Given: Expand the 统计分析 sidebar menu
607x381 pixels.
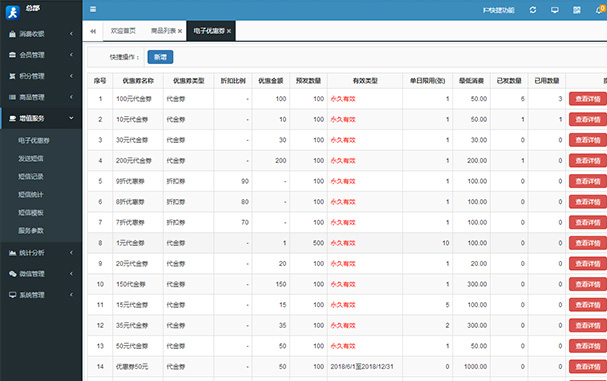Looking at the screenshot, I should pos(41,253).
